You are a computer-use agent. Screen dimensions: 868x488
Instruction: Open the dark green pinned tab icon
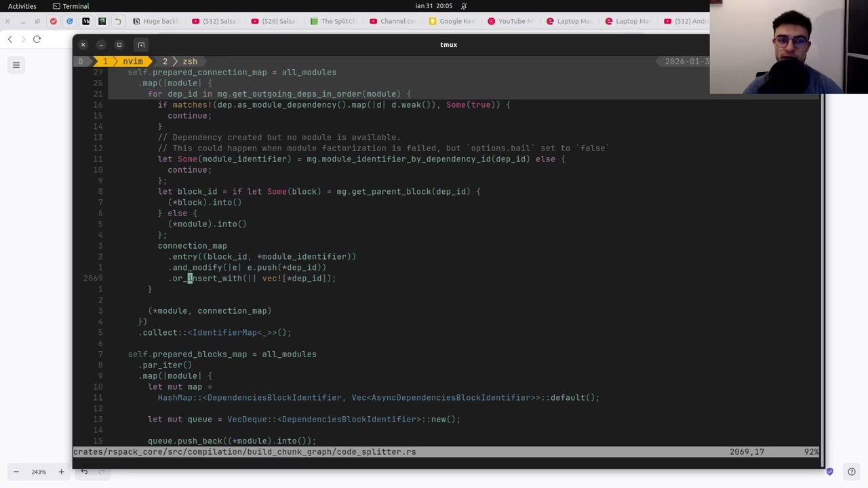tap(102, 21)
